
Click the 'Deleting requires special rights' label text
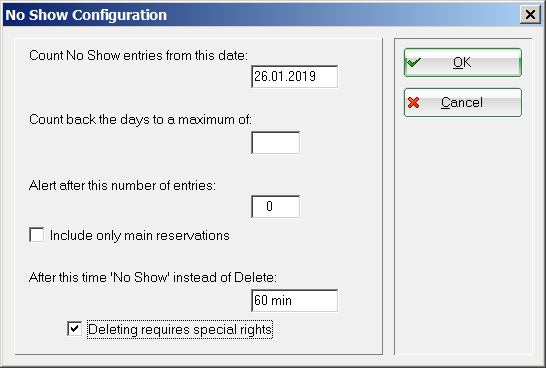pyautogui.click(x=180, y=329)
